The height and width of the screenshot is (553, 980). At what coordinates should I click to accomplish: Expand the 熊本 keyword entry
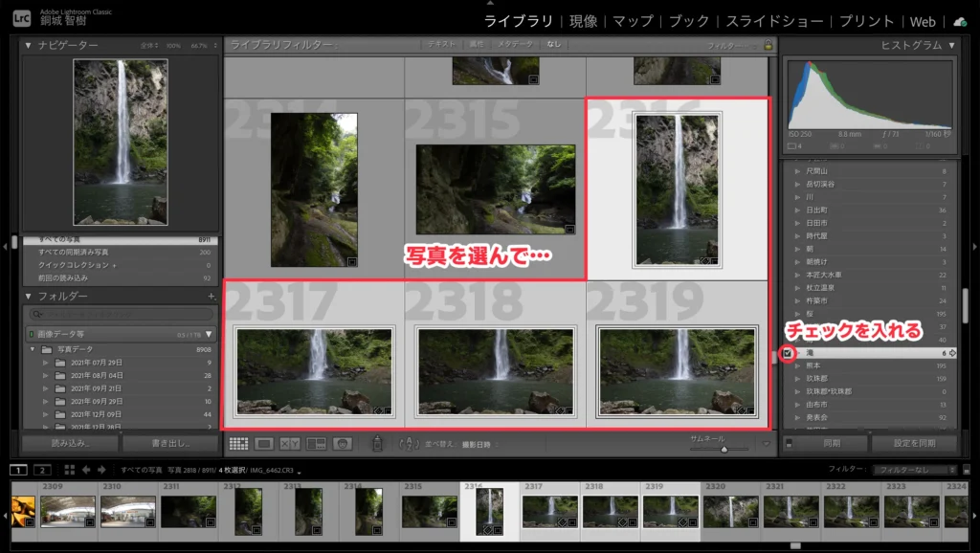(x=797, y=365)
